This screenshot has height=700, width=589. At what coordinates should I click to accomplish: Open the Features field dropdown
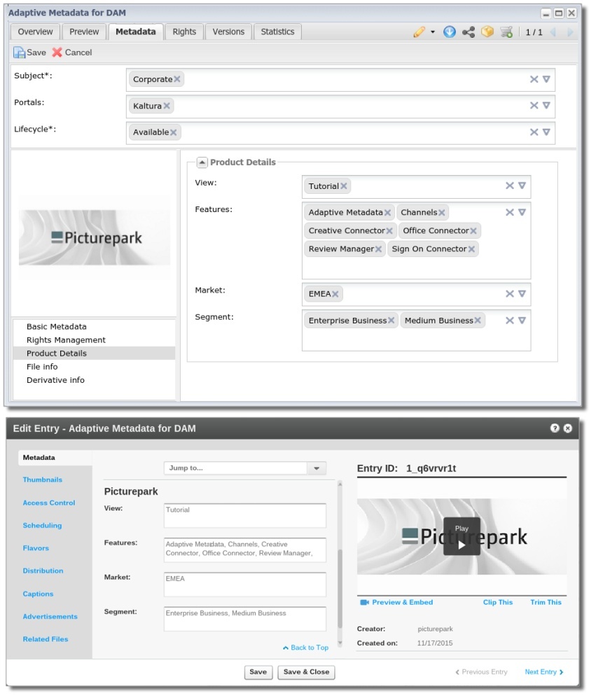tap(522, 213)
